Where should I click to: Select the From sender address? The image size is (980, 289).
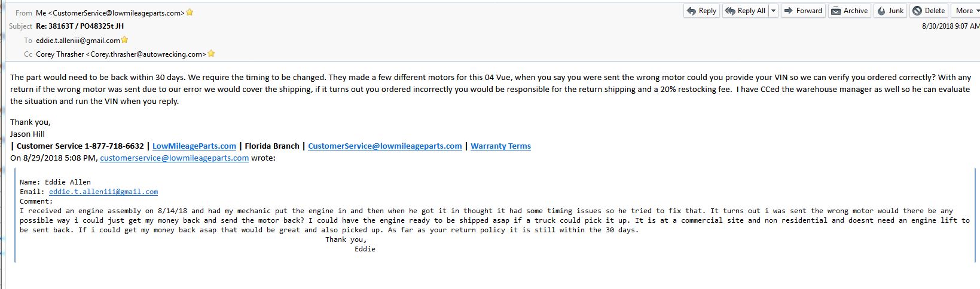click(110, 13)
